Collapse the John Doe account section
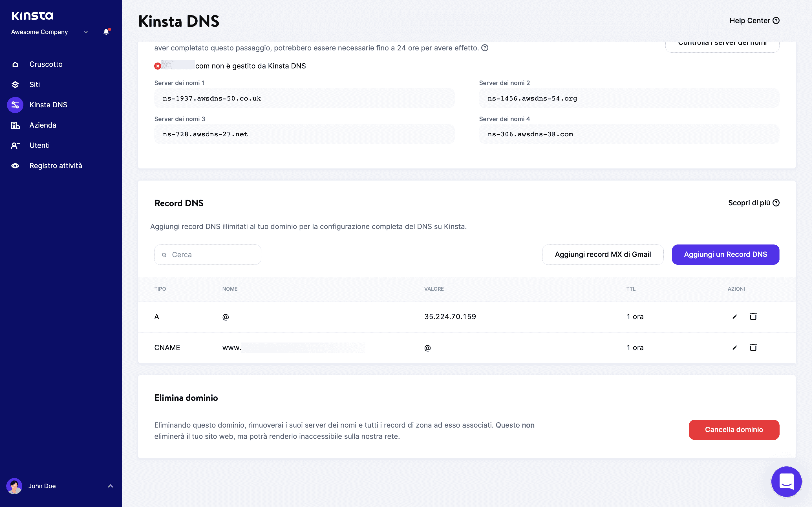 [110, 486]
